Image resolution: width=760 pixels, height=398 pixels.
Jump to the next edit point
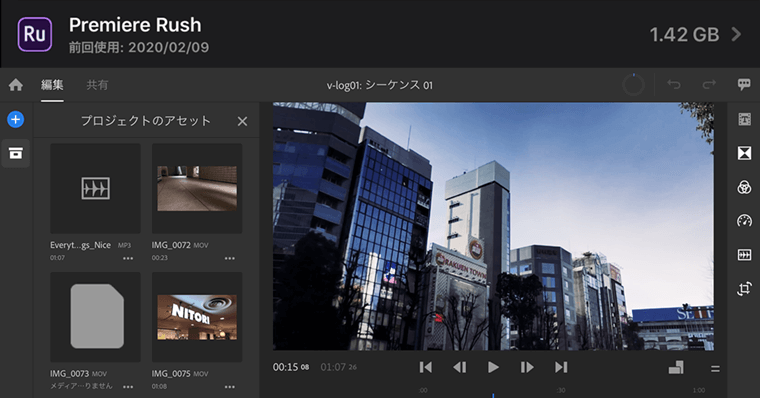[561, 367]
